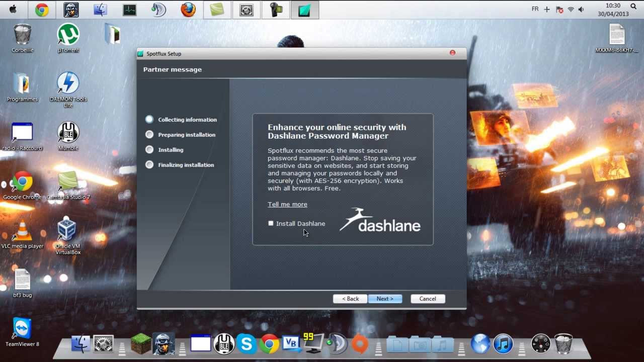Viewport: 644px width, 362px height.
Task: Launch Origin orange icon in dock
Action: [360, 344]
